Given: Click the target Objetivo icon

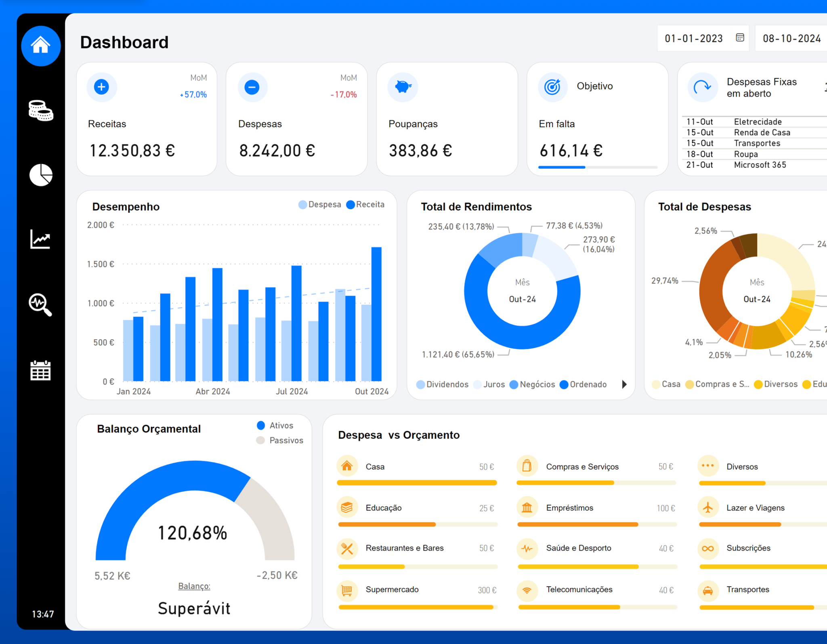Looking at the screenshot, I should [x=552, y=87].
